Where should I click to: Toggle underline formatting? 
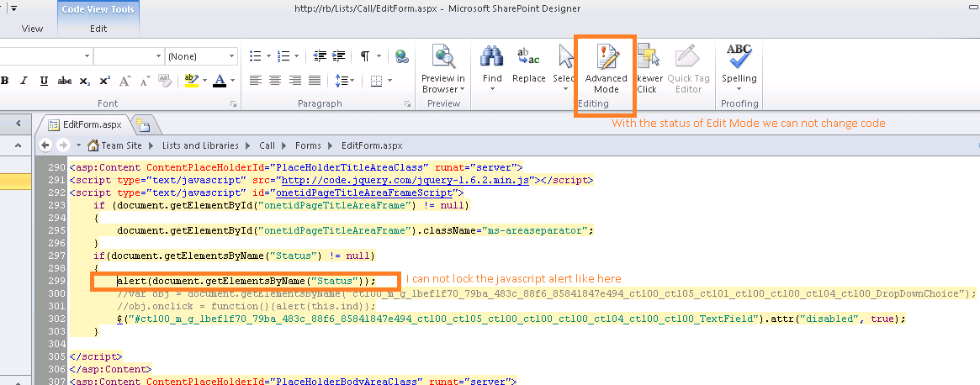[x=44, y=81]
